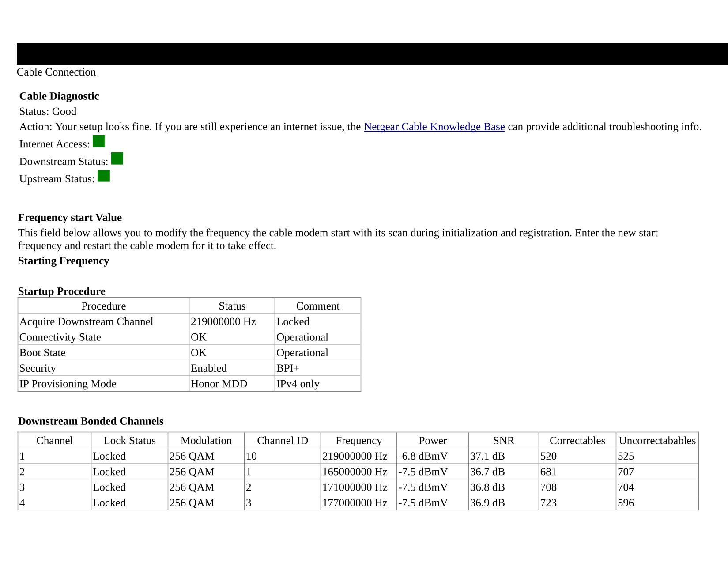Click the 'Uncorrectables' column header

click(x=657, y=441)
